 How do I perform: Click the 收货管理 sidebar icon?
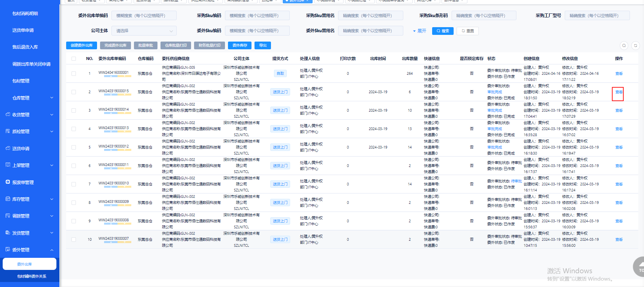(x=8, y=115)
